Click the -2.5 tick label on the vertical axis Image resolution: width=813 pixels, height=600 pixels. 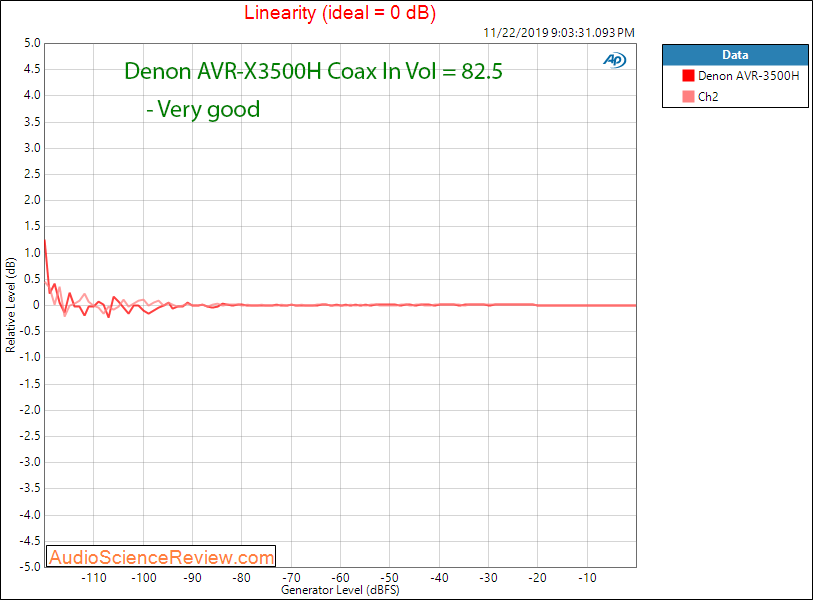coord(30,436)
